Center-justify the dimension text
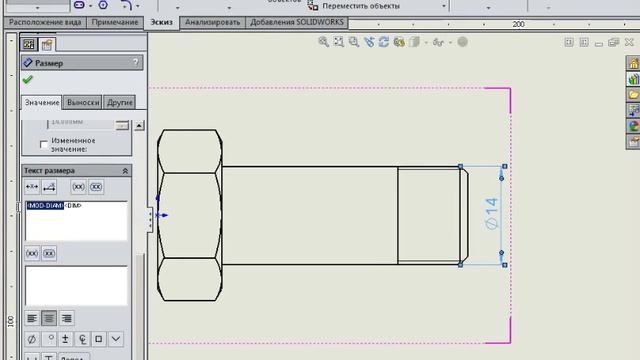The height and width of the screenshot is (360, 640). (x=49, y=318)
